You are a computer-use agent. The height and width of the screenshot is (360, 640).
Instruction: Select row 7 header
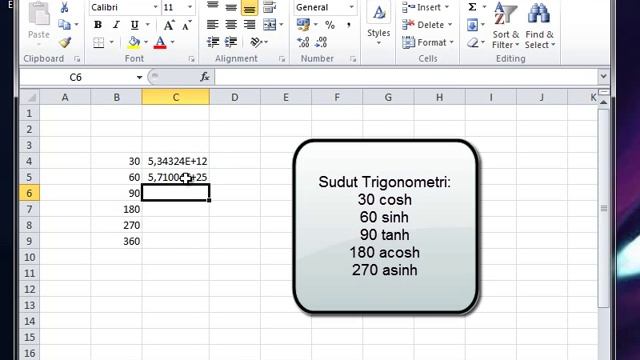[29, 209]
